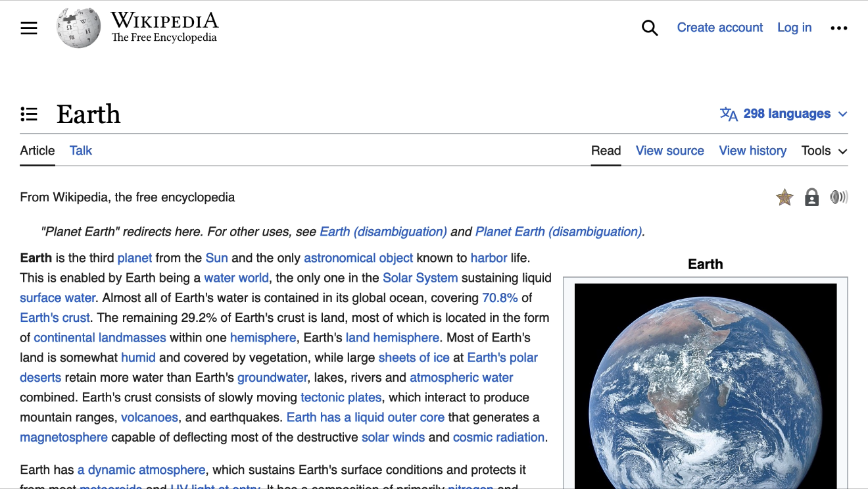Viewport: 868px width, 489px height.
Task: Open the sheets of ice link
Action: (414, 358)
